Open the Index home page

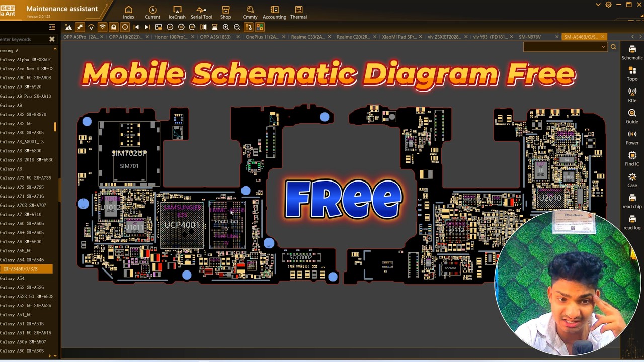click(x=128, y=13)
